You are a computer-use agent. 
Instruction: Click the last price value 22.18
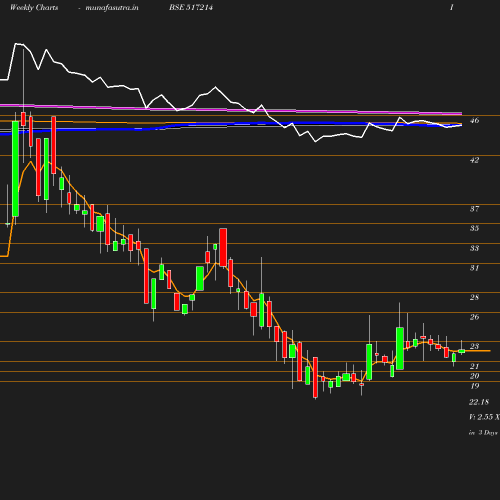coord(479,402)
